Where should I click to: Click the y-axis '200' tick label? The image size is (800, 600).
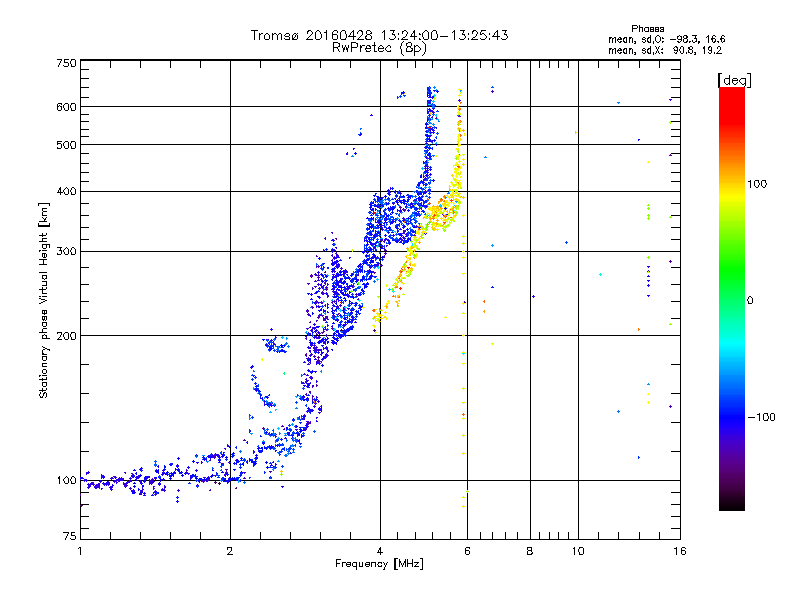67,336
